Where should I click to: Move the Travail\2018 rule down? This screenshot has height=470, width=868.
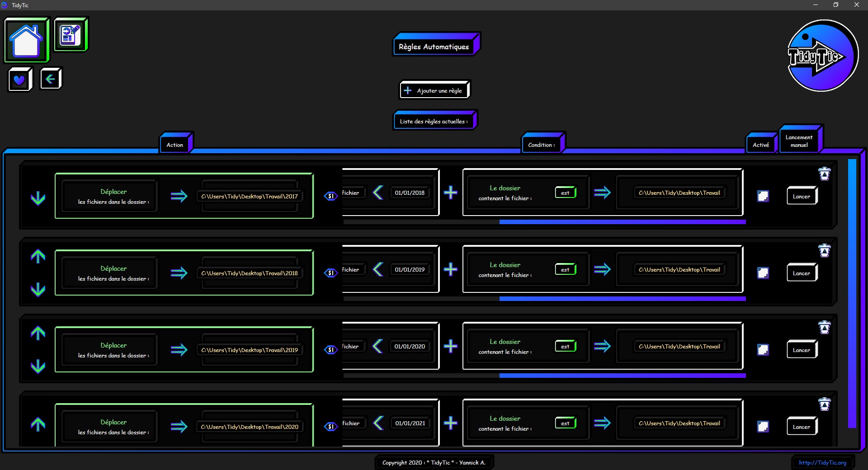click(38, 289)
